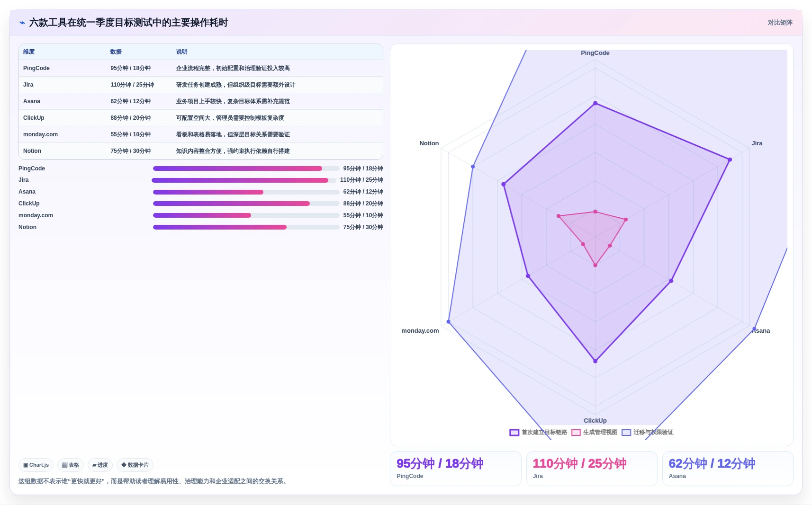The image size is (812, 505).
Task: Click the 维度 column header
Action: tap(29, 52)
